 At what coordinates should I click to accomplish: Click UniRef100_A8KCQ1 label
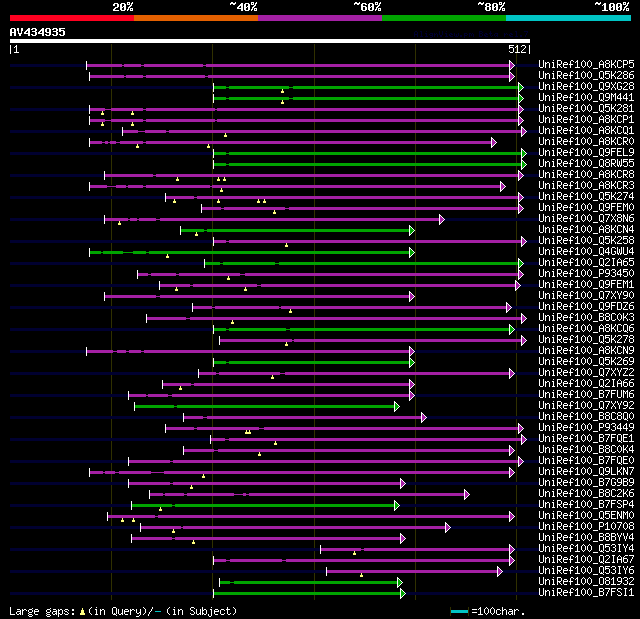coord(586,131)
